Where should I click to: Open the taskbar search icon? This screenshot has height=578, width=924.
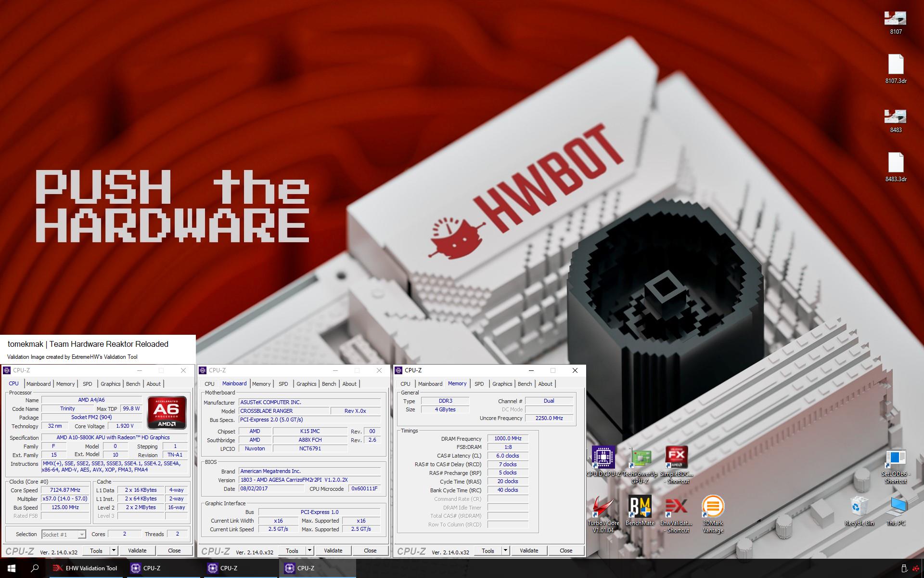coord(35,568)
